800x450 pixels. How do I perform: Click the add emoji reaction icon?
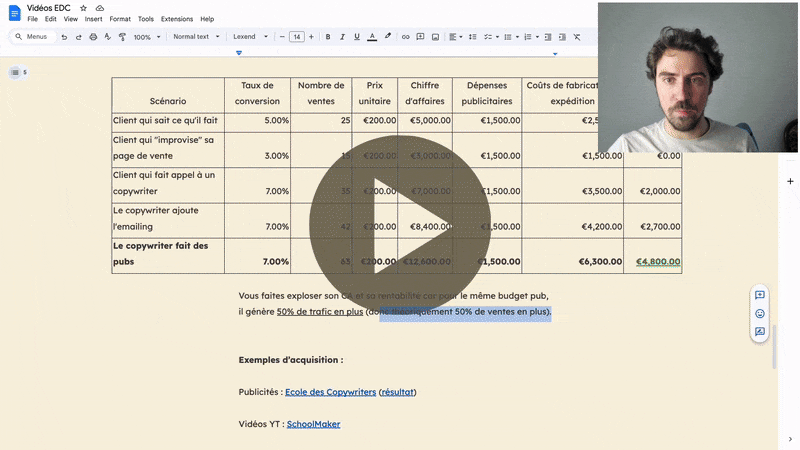pos(760,313)
